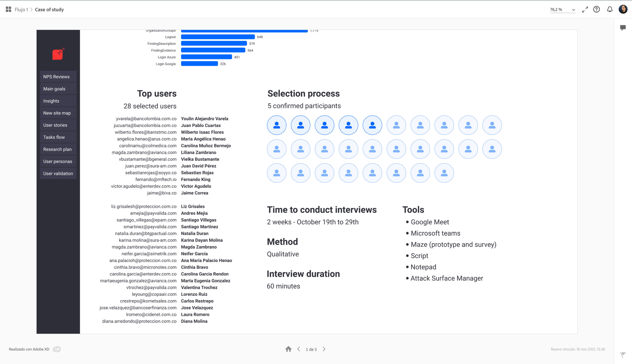Screen dimensions: 632x364
Task: Open the comments panel speech bubble
Action: [623, 28]
